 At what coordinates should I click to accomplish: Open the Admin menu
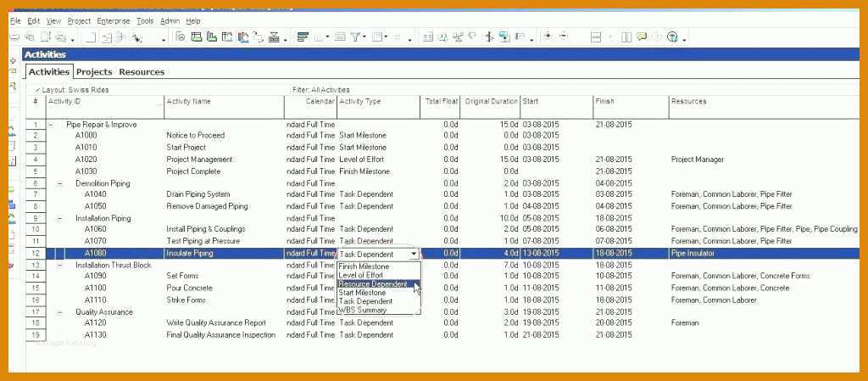[x=170, y=21]
